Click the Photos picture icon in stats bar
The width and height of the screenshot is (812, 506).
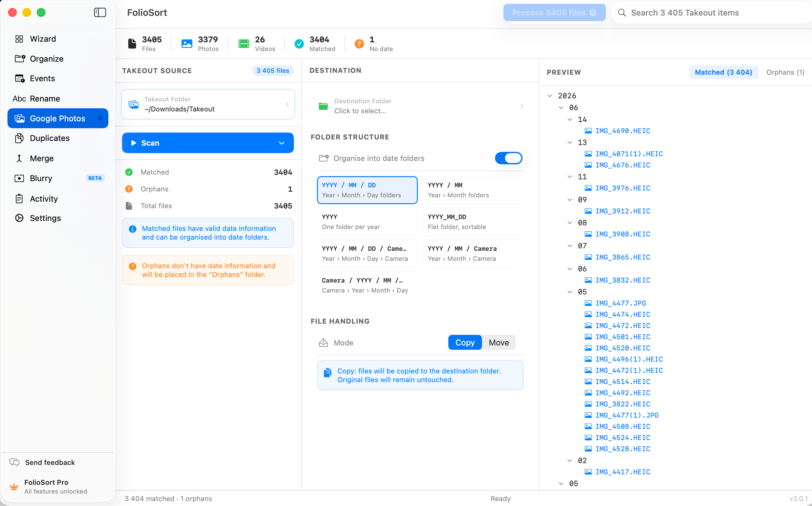click(x=187, y=44)
